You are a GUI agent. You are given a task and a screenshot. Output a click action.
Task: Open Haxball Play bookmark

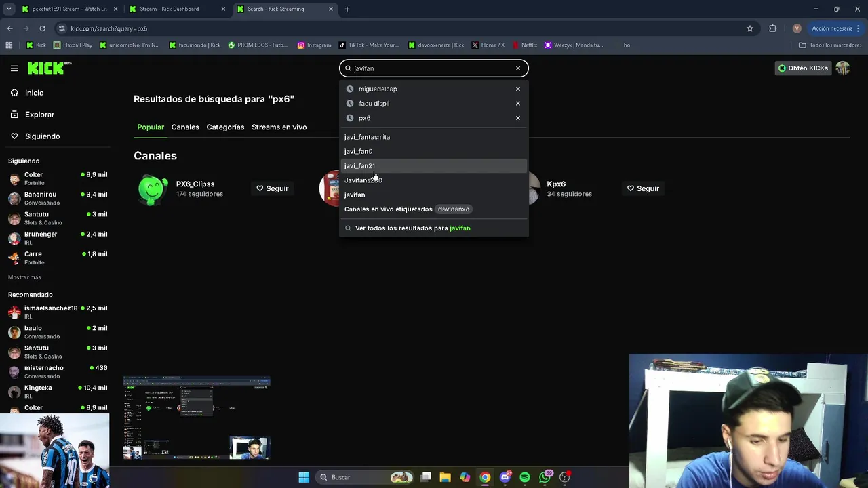(x=73, y=45)
